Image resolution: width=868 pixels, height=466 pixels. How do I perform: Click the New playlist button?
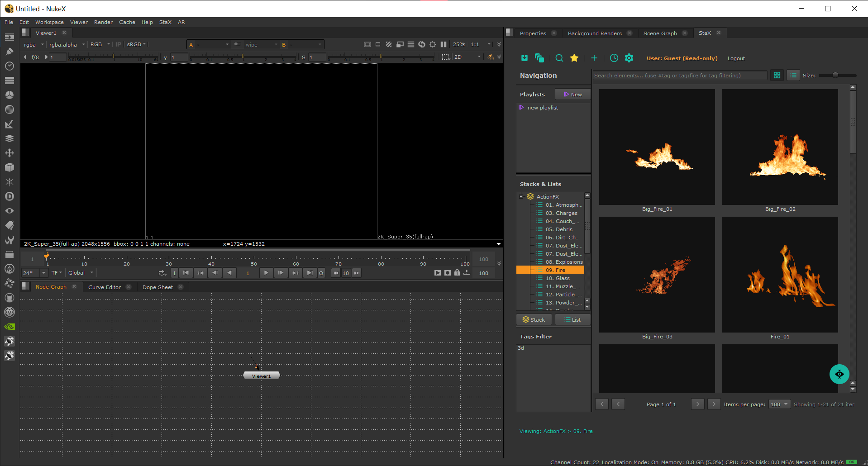point(572,95)
